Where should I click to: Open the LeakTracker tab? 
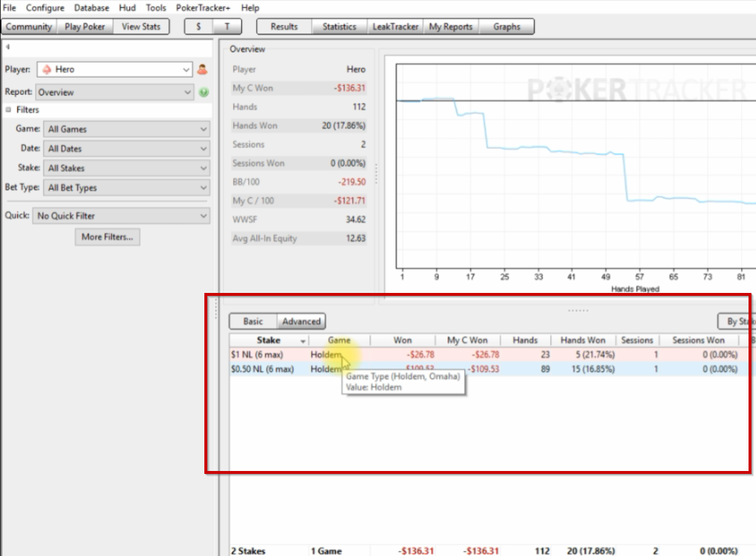(x=396, y=27)
